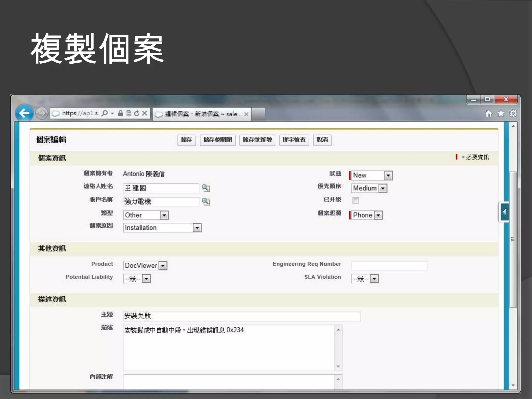Minimize the browser window
532x399 pixels.
point(474,99)
